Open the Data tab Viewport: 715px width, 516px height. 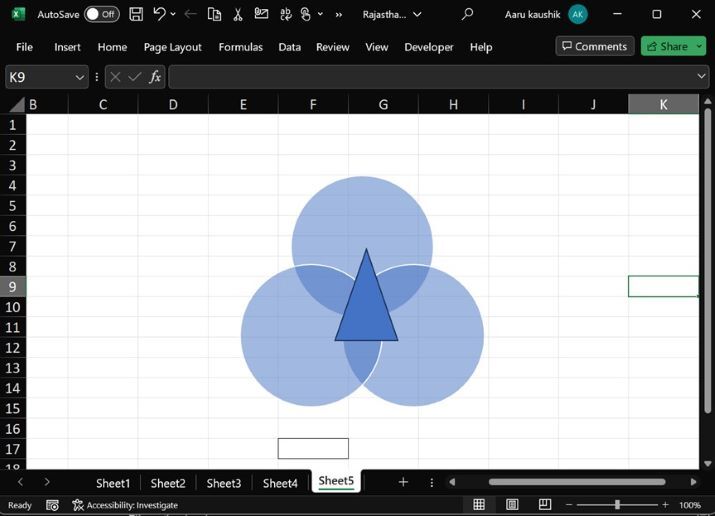(x=290, y=47)
